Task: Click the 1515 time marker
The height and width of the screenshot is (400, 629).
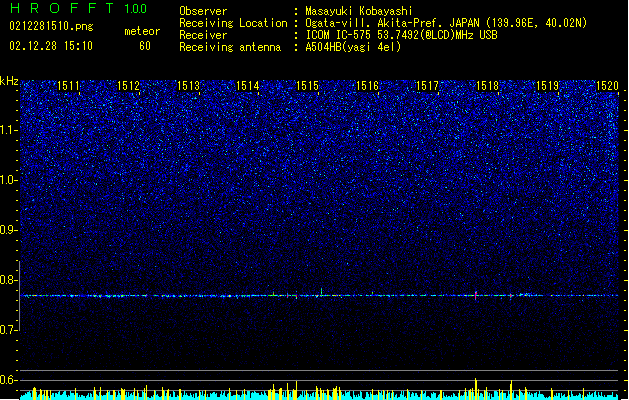Action: (308, 85)
